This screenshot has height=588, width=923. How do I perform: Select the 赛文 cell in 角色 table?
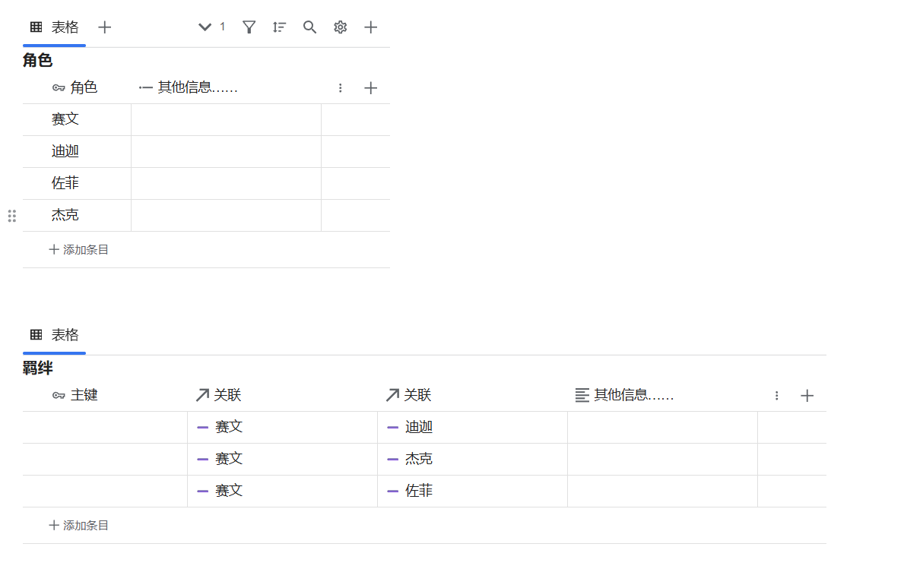(77, 120)
